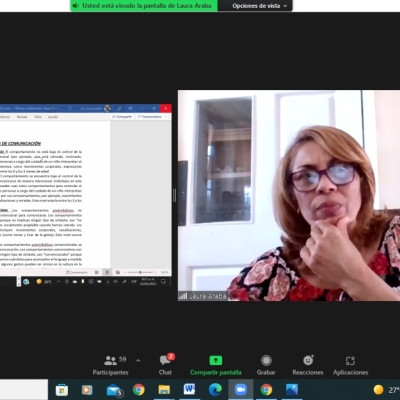
Task: Open the Reacciones menu
Action: click(308, 365)
